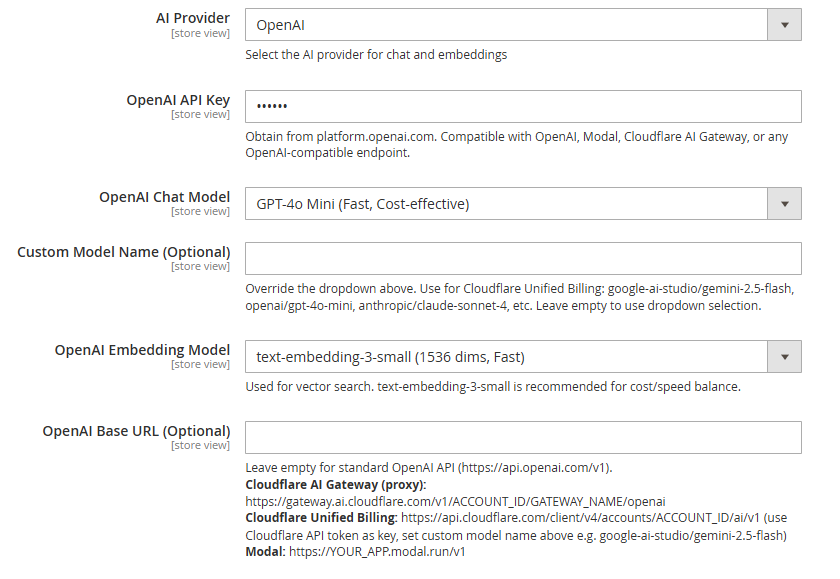Click the Modal YOUR_APP.modal.run URL text

tap(377, 552)
